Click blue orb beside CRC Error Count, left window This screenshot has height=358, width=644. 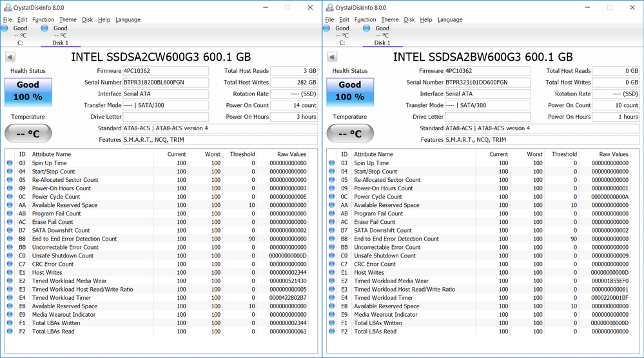10,264
